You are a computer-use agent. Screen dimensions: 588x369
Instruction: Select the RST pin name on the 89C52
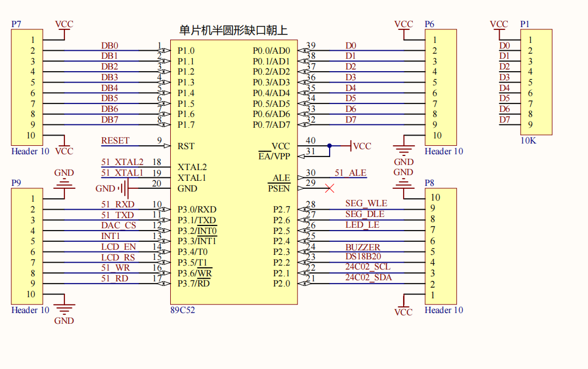186,146
